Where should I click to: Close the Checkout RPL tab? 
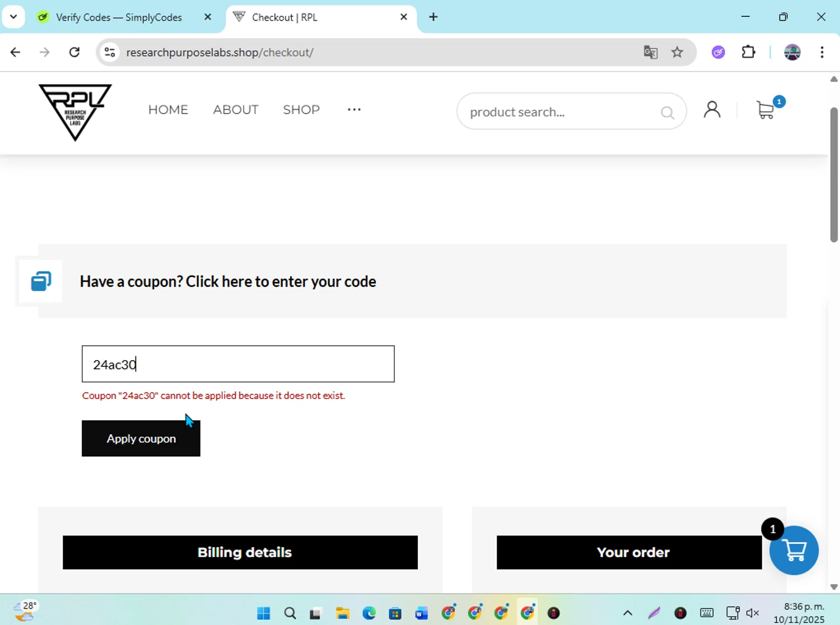pos(403,17)
